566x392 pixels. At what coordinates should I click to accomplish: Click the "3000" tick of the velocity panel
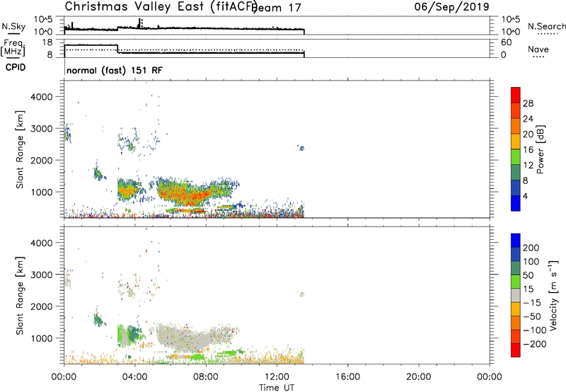tap(42, 275)
